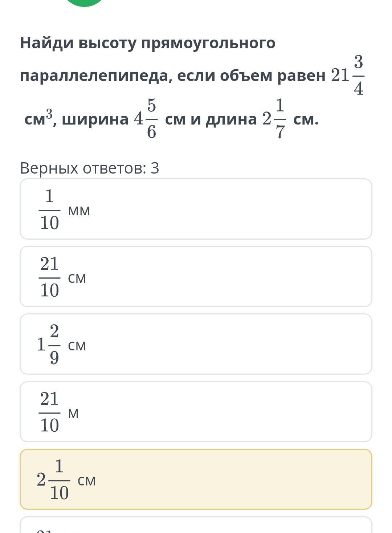Click the length value 2 1/7 in question
This screenshot has height=533, width=392.
point(274,119)
